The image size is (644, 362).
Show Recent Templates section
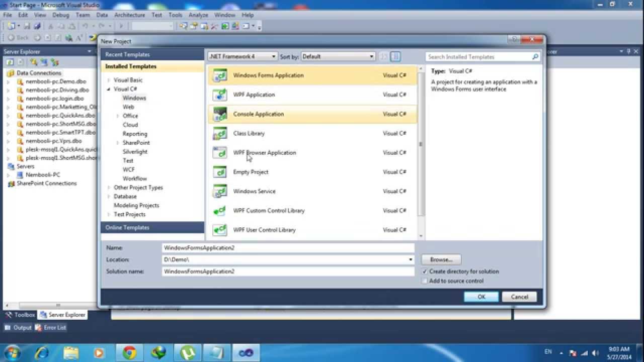[152, 55]
